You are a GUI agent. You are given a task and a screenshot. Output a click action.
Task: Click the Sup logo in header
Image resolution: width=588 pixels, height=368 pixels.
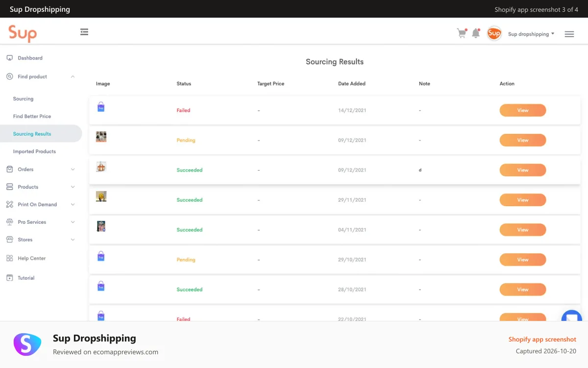click(23, 33)
